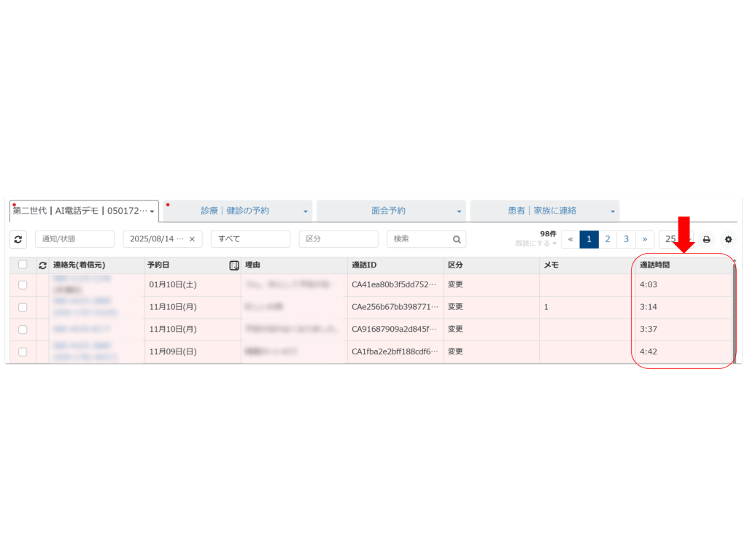Check the row with 01月10日(土)

pyautogui.click(x=23, y=285)
